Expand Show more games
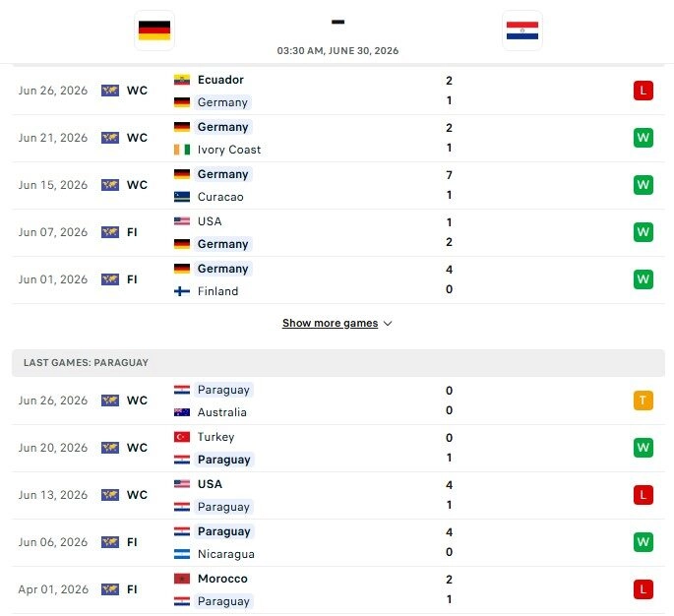 [331, 323]
